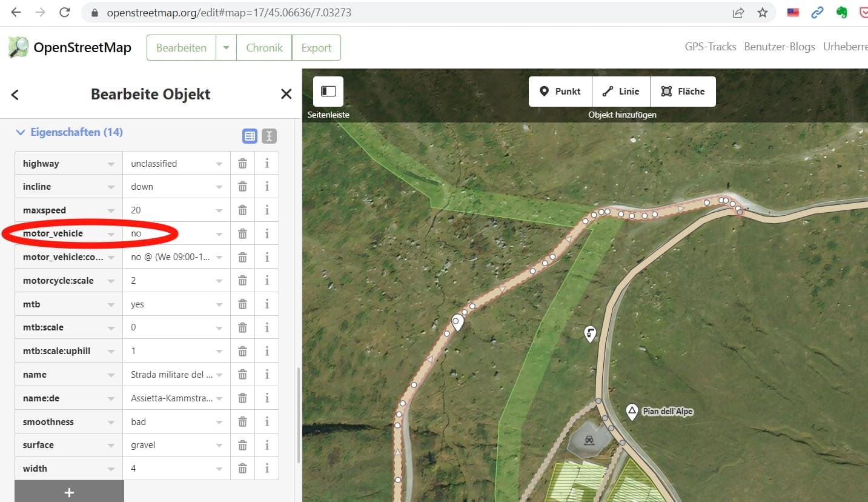Image resolution: width=868 pixels, height=502 pixels.
Task: Delete the maxspeed tag using trash icon
Action: (242, 210)
